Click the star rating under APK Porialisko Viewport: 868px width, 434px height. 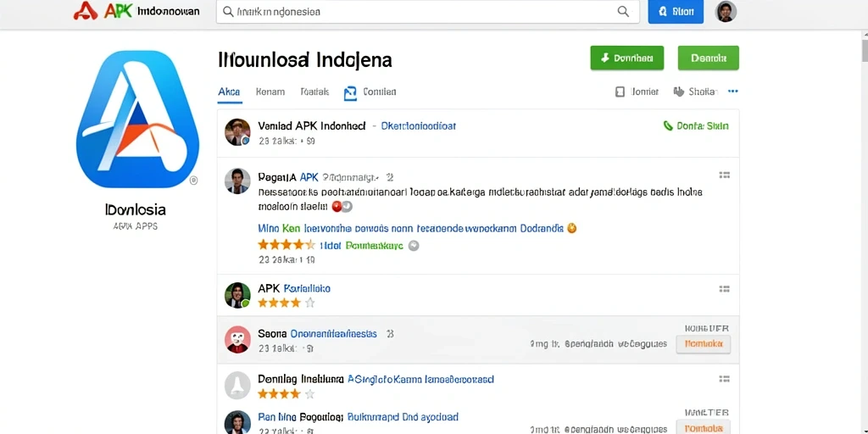tap(287, 303)
